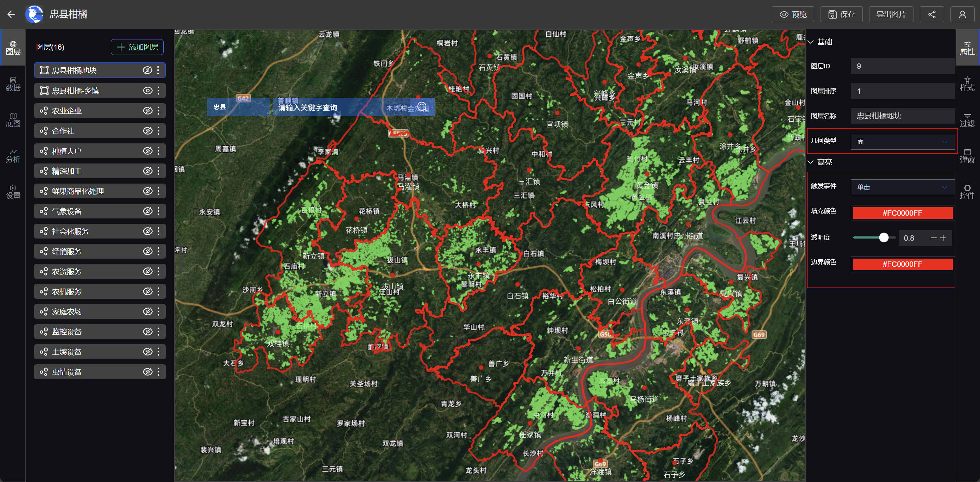Open the share icon in header
980x482 pixels.
click(931, 14)
